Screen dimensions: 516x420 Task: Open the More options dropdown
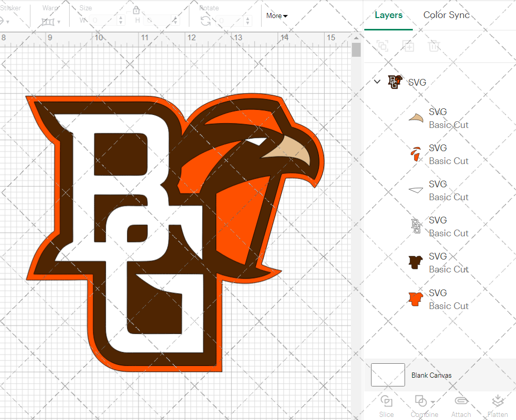[277, 16]
